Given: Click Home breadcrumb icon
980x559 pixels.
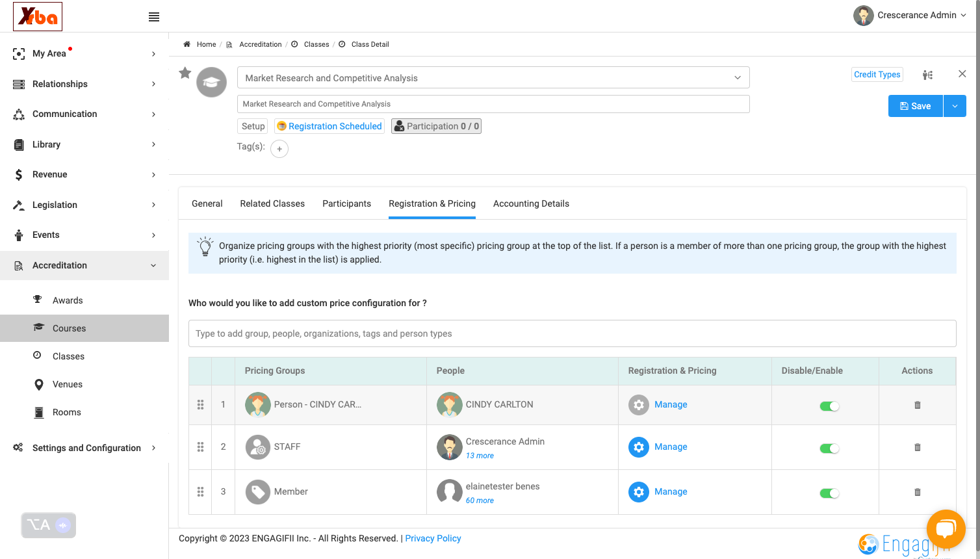Looking at the screenshot, I should coord(187,44).
